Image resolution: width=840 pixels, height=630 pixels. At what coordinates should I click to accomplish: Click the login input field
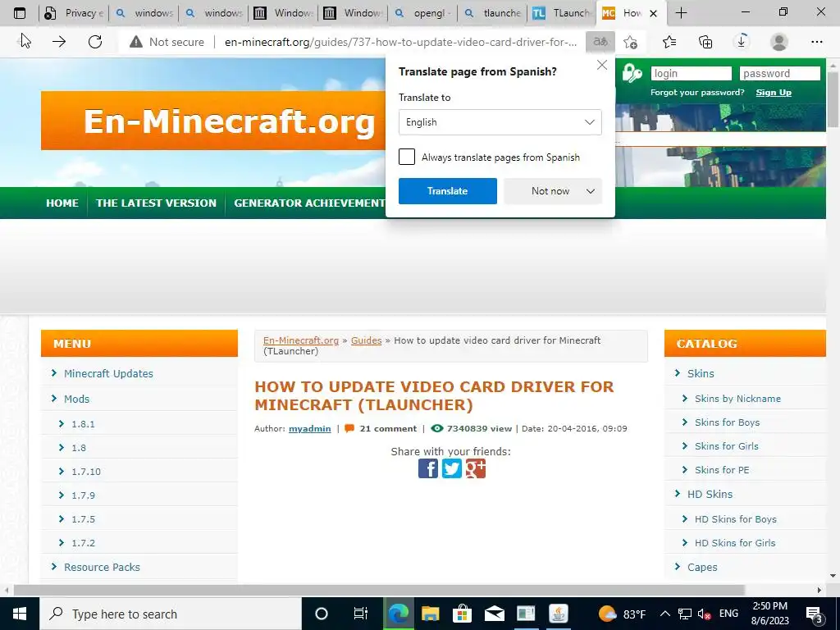coord(691,73)
